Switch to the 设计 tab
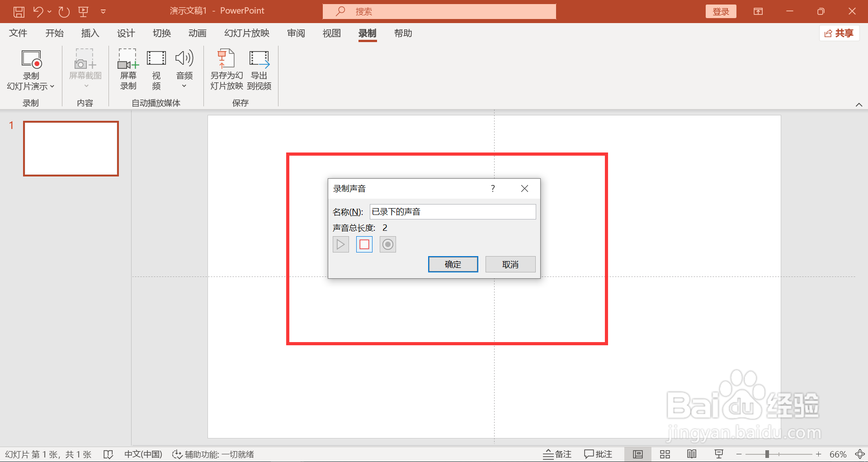 tap(126, 33)
